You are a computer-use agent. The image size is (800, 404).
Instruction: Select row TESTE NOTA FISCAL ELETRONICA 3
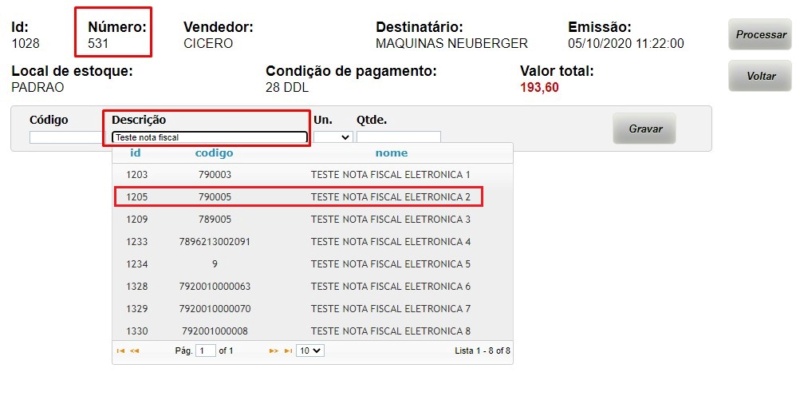coord(312,219)
